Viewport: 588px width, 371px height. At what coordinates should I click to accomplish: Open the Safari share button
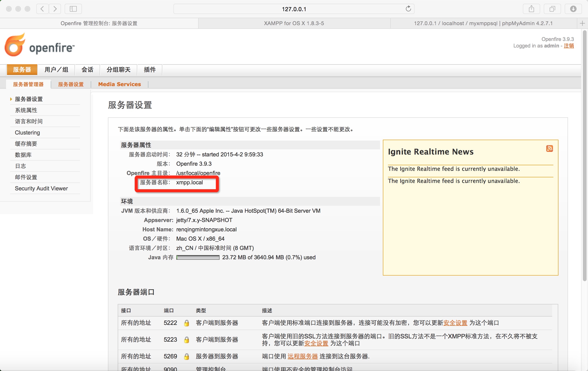point(531,9)
